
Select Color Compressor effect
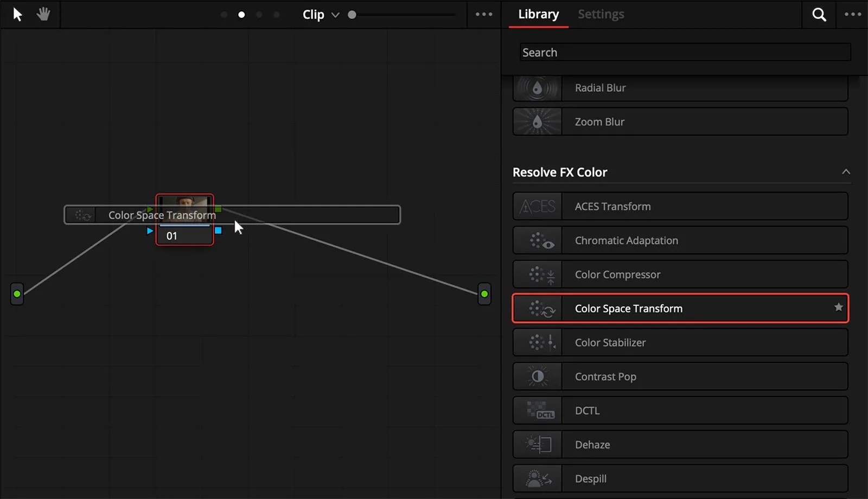click(680, 274)
